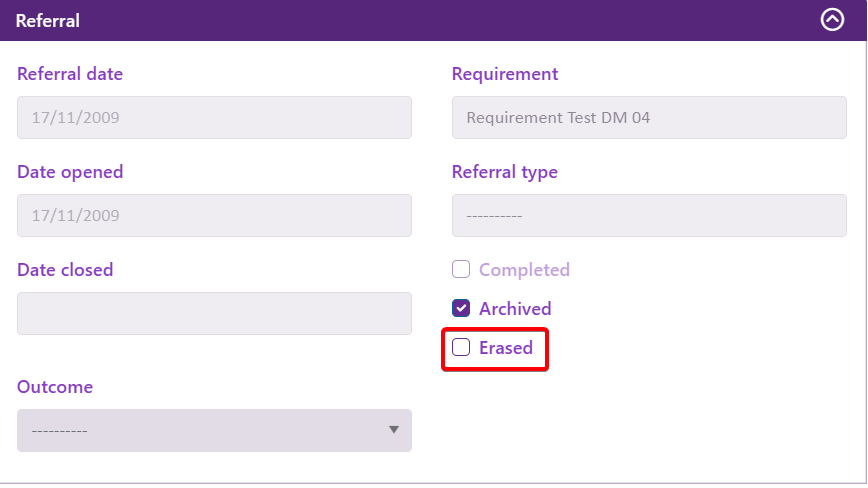Screen dimensions: 868x488
Task: Click into the Date opened field
Action: coord(214,215)
